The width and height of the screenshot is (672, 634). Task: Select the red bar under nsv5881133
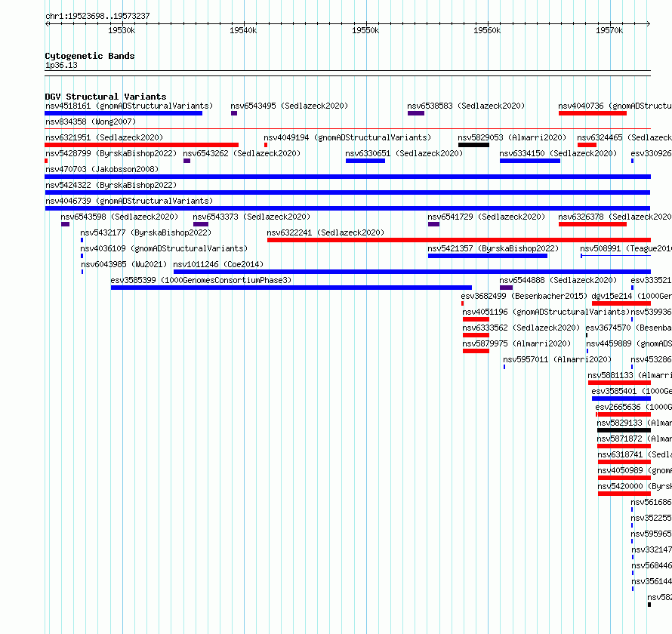[x=619, y=383]
